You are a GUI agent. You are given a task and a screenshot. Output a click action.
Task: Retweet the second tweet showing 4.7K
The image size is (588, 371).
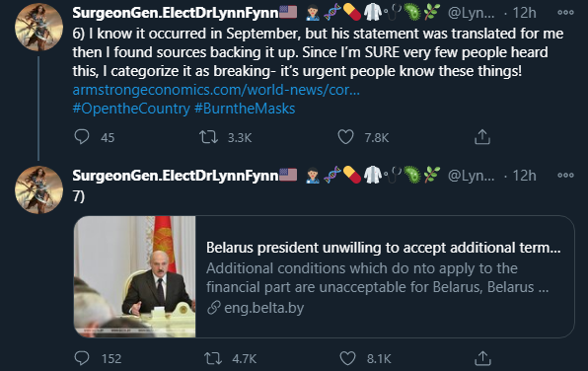pos(213,358)
